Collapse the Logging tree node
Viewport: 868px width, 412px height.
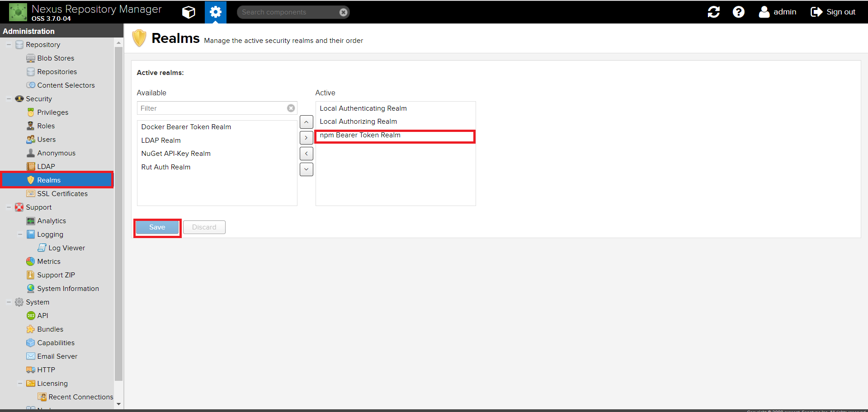20,234
